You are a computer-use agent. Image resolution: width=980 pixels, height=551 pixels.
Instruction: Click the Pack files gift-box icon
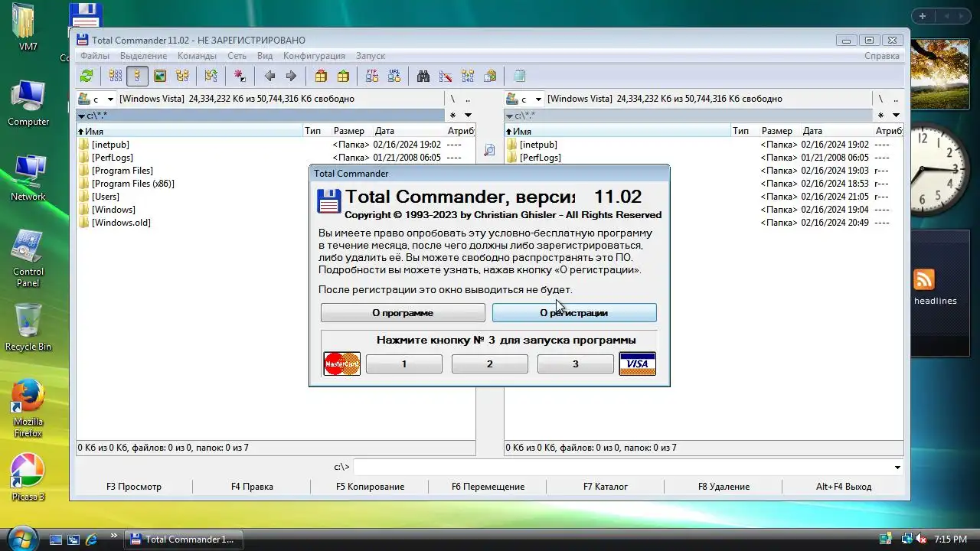click(321, 76)
